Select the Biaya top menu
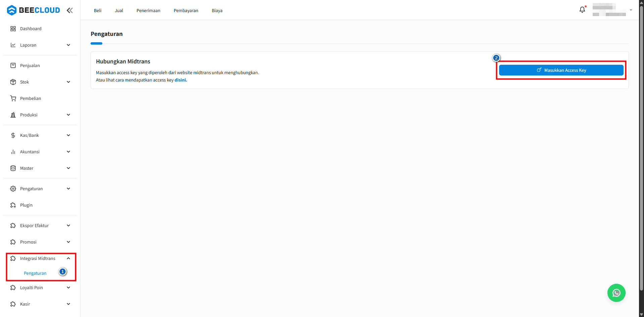 [217, 10]
